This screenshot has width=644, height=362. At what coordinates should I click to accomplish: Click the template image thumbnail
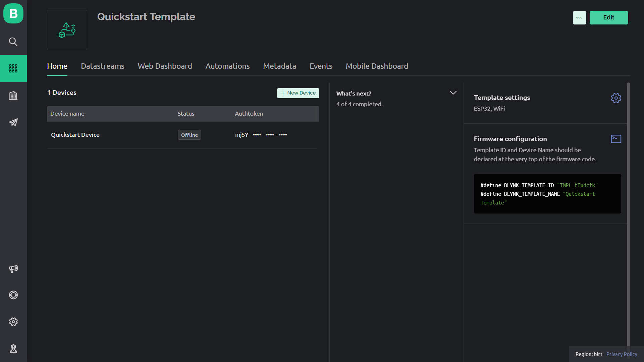tap(67, 30)
